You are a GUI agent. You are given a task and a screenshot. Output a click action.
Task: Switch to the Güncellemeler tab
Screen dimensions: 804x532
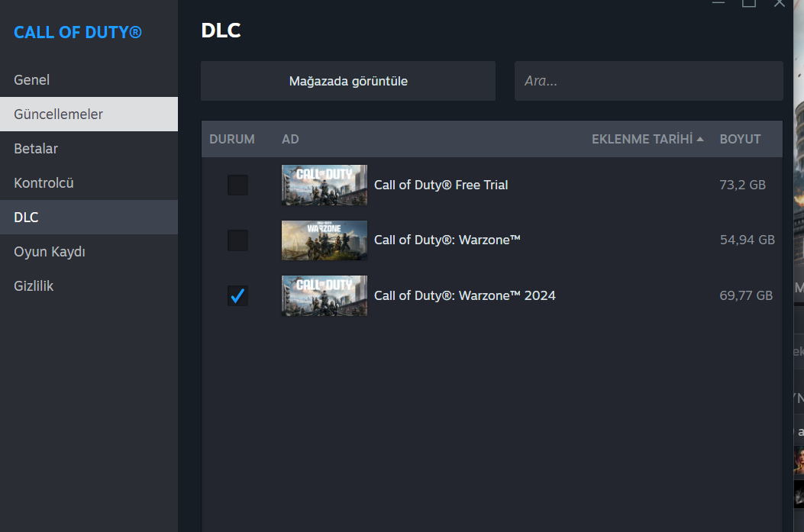click(89, 114)
